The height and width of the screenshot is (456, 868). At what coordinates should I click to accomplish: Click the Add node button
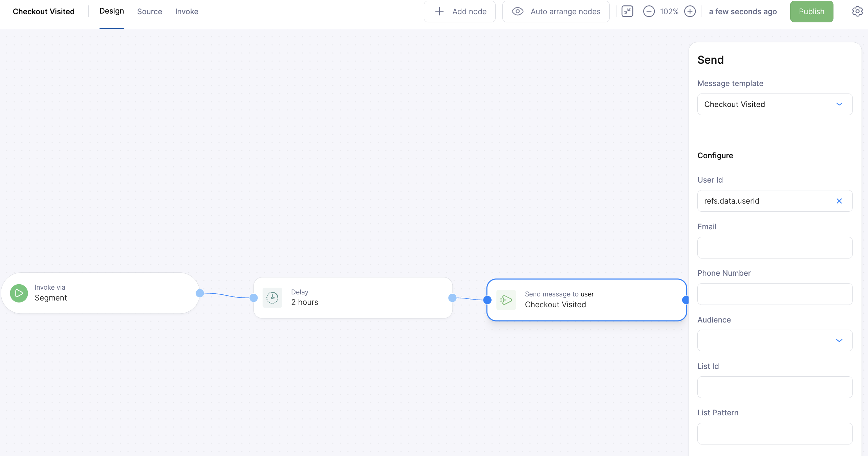[460, 12]
